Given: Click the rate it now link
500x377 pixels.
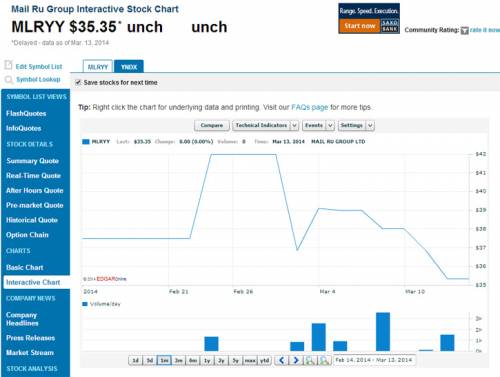Looking at the screenshot, I should pos(485,30).
